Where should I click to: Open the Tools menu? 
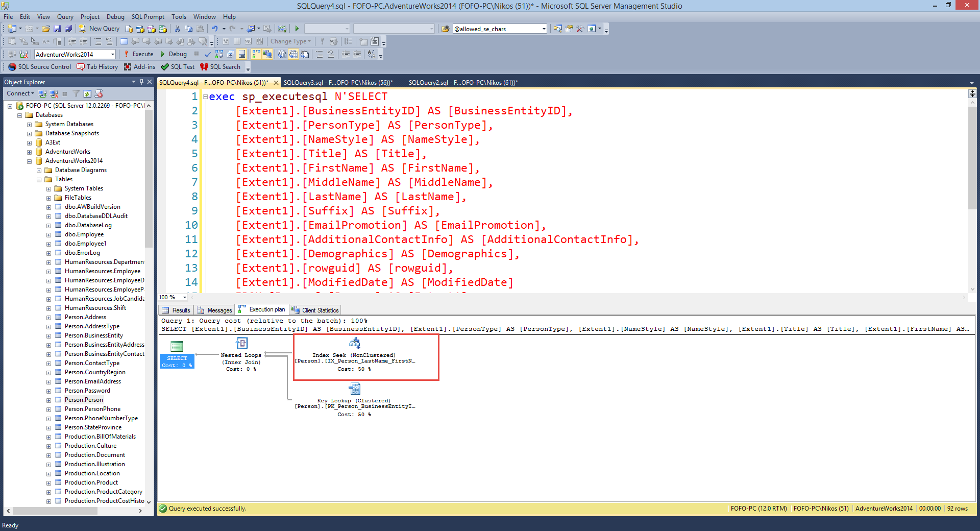(179, 17)
